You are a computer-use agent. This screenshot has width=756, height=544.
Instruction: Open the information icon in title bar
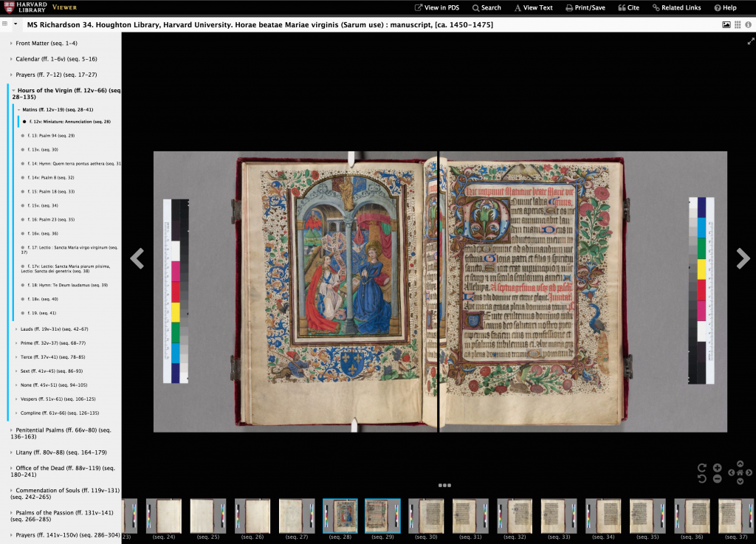(x=749, y=24)
